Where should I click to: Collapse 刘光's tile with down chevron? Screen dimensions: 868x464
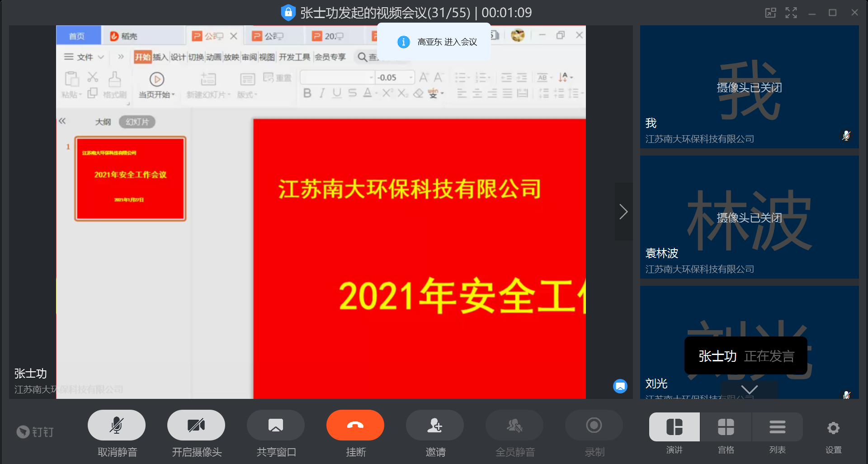click(x=749, y=390)
